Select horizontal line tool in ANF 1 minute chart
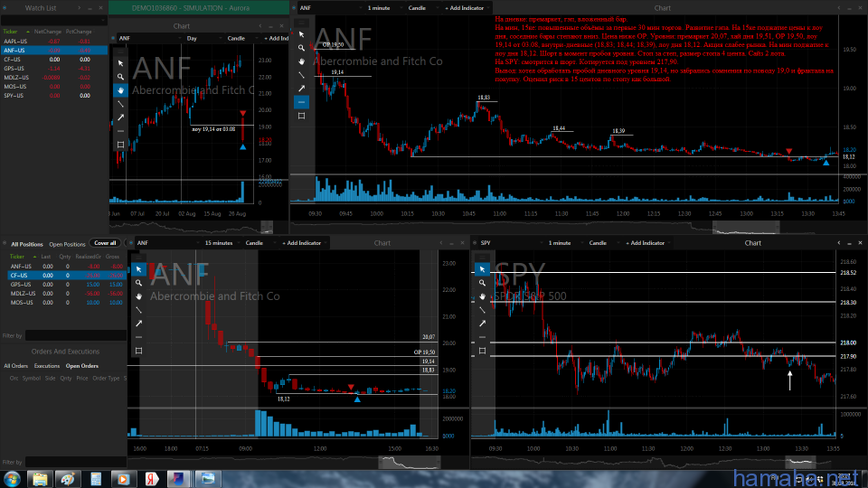Screen dimensions: 868x488 (x=301, y=102)
